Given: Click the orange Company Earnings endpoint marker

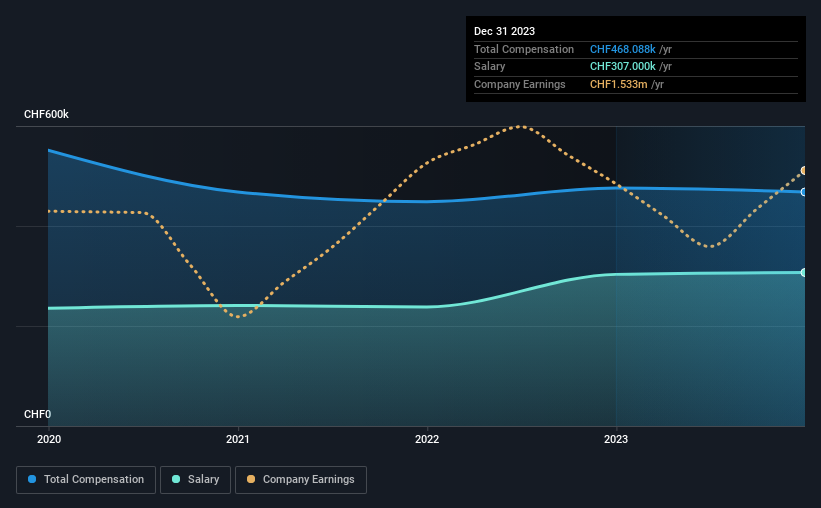Looking at the screenshot, I should point(804,171).
